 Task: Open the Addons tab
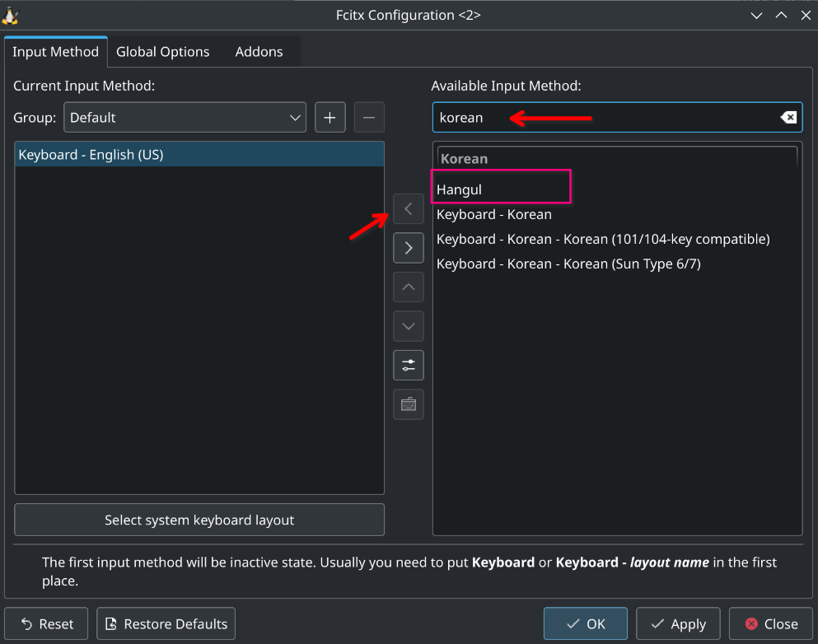pos(259,52)
